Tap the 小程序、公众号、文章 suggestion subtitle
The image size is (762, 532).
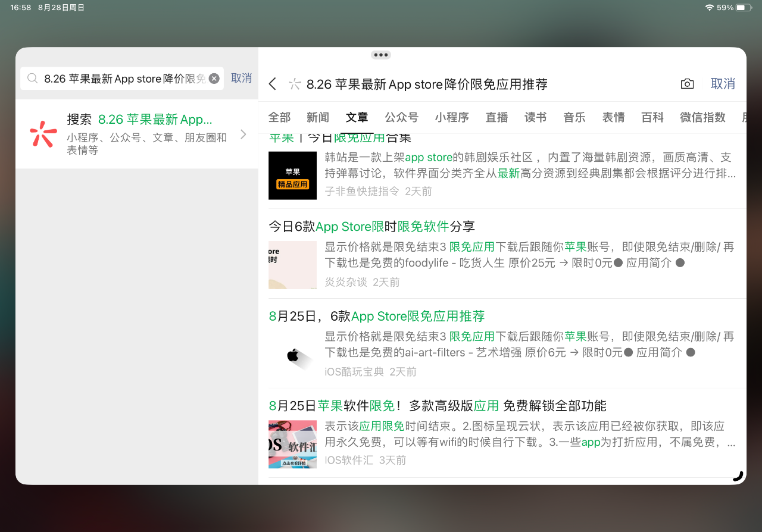[x=147, y=143]
